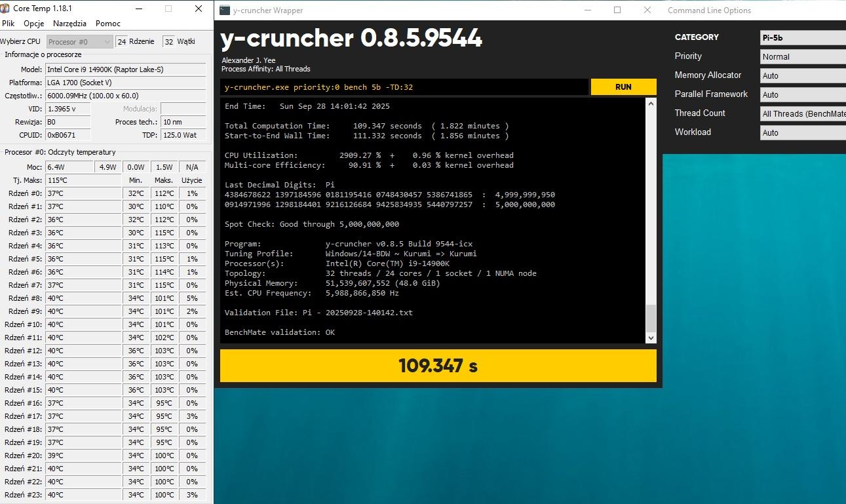This screenshot has height=504, width=846.
Task: Click the console scrollbar up arrow
Action: (651, 103)
